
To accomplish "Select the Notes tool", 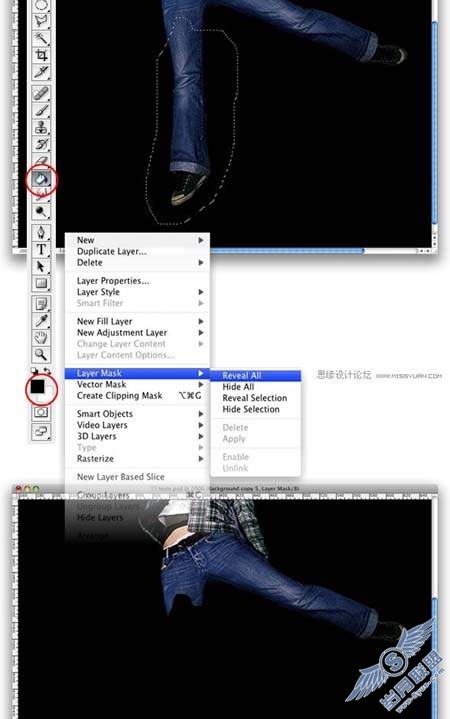I will pos(41,304).
